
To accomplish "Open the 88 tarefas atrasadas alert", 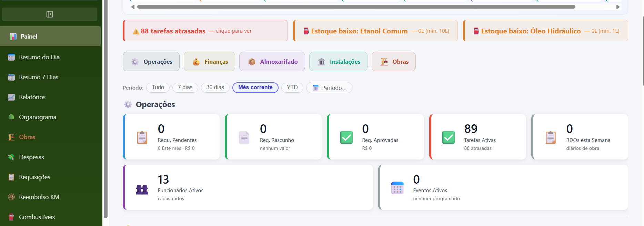I will pyautogui.click(x=205, y=31).
